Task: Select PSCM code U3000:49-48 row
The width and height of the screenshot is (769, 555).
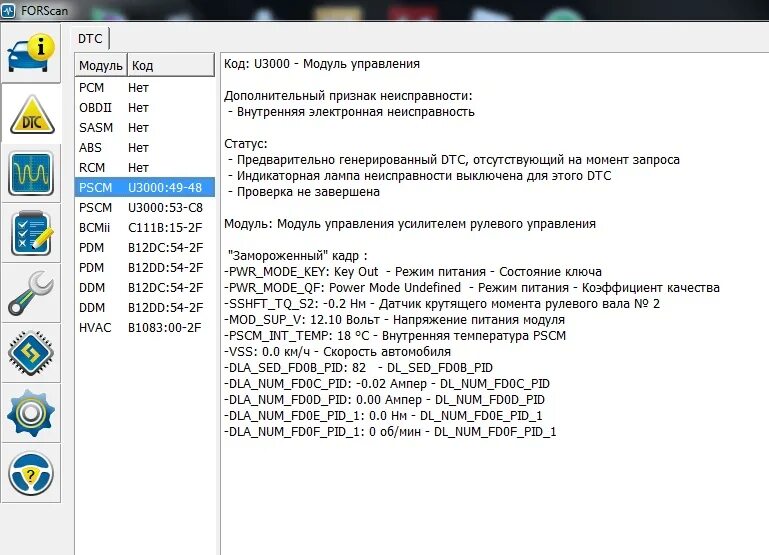Action: pos(145,187)
